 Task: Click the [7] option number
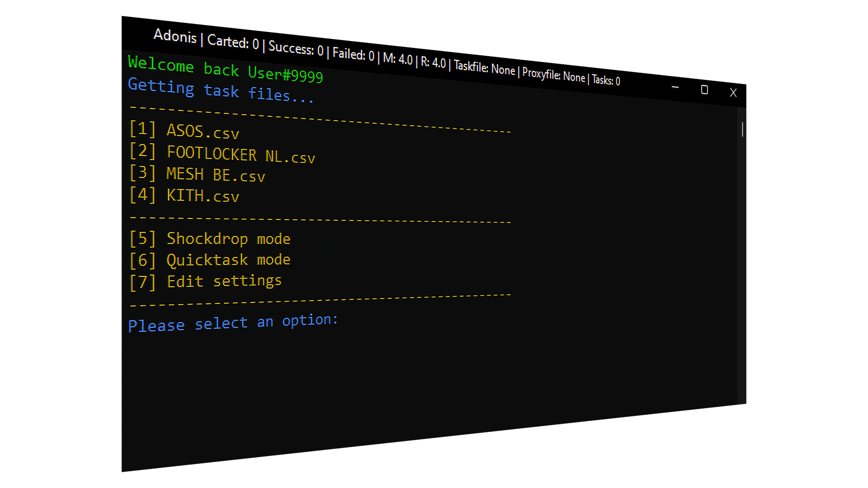[x=142, y=282]
